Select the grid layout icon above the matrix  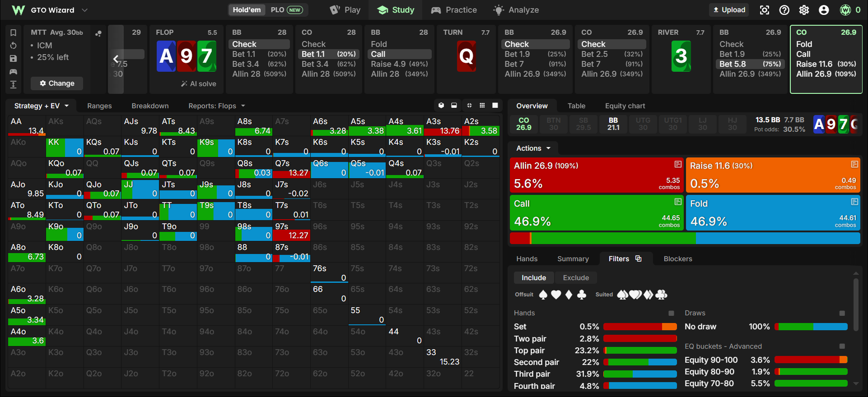(482, 106)
